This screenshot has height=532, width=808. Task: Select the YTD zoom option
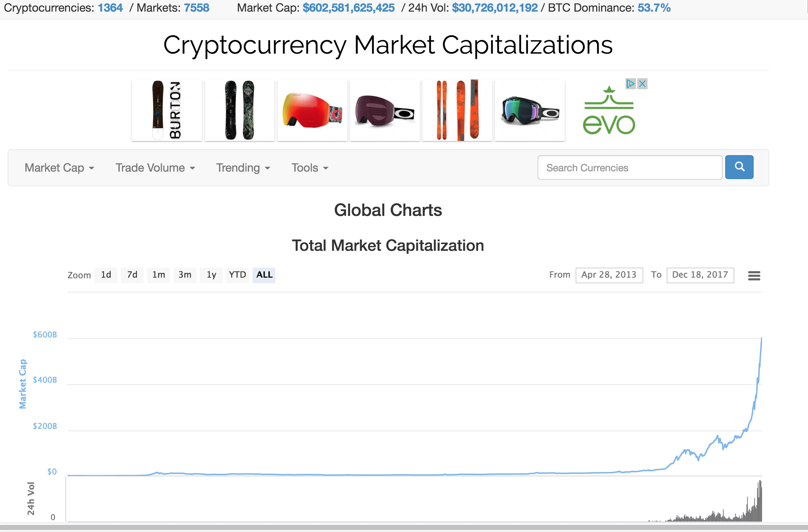pyautogui.click(x=237, y=275)
